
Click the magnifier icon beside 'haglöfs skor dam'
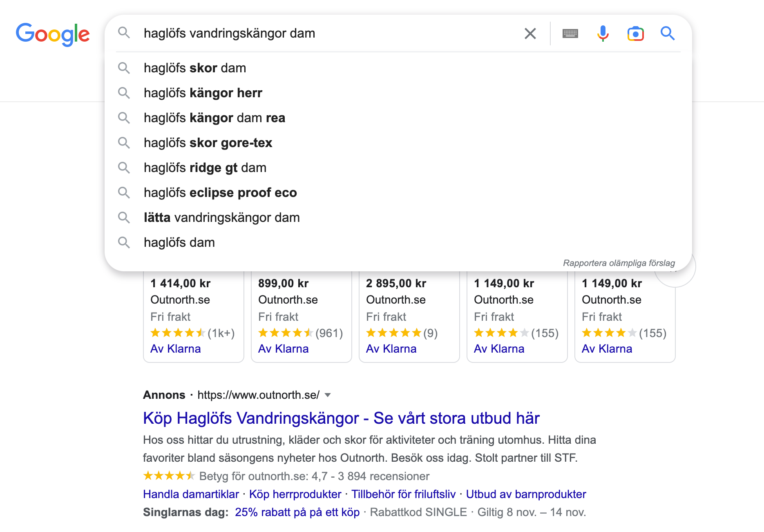click(124, 68)
